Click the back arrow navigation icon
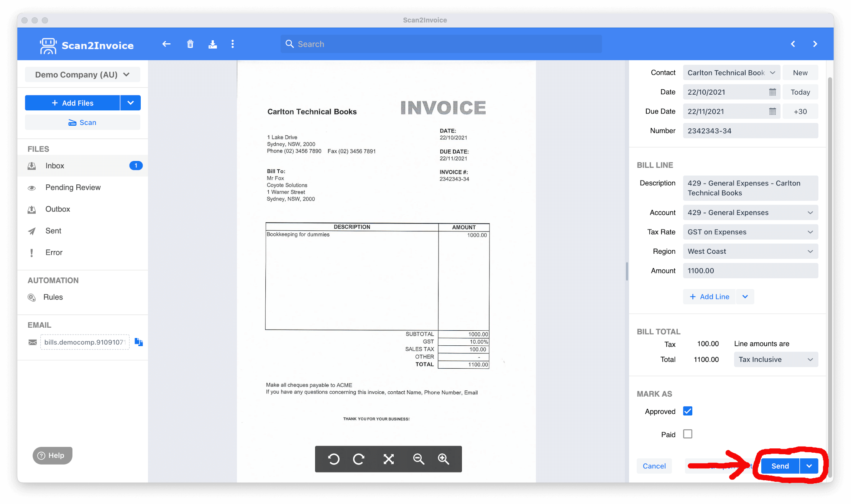Image resolution: width=851 pixels, height=504 pixels. point(166,44)
